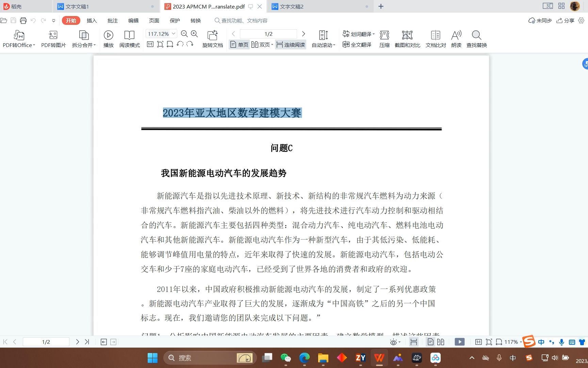Click the fit page icon in toolbar

pyautogui.click(x=160, y=44)
